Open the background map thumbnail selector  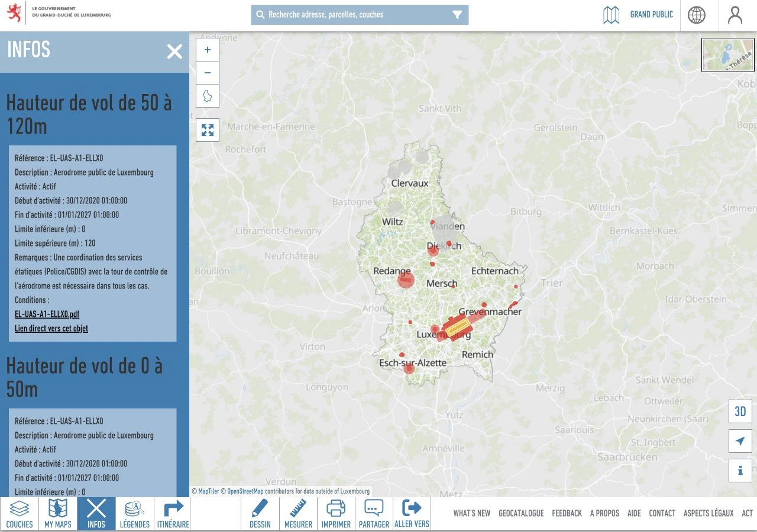[728, 55]
